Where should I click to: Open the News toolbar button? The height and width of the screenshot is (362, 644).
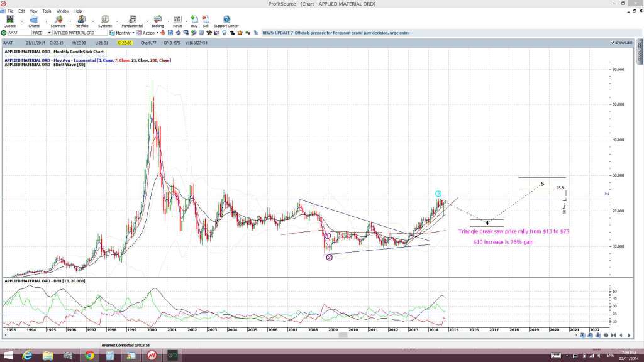coord(177,21)
